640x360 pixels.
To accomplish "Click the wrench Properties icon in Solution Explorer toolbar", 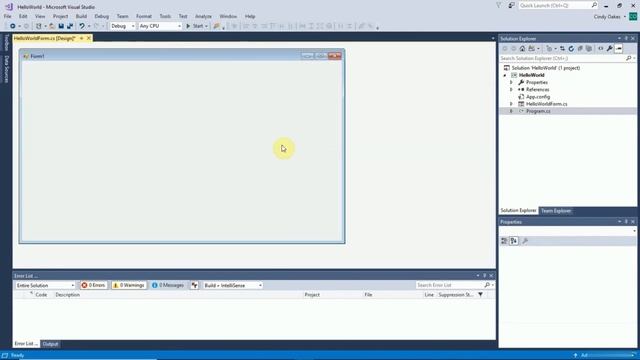I will tap(609, 49).
